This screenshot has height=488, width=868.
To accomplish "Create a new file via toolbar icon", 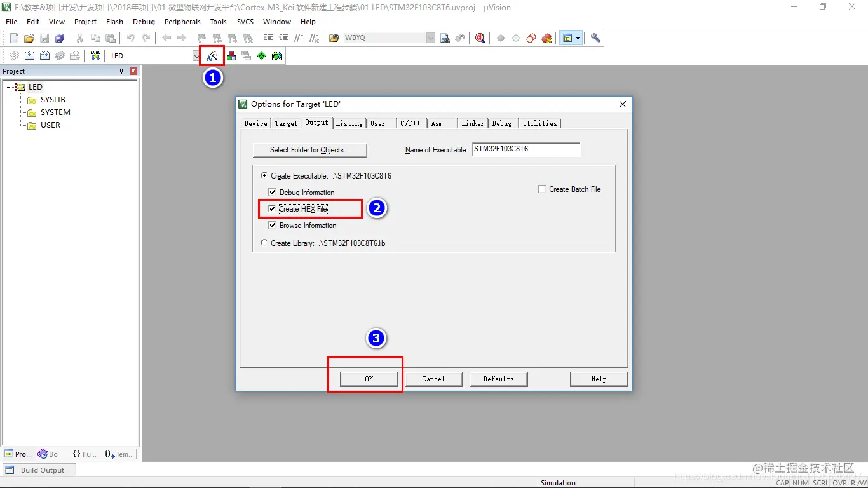I will 14,38.
